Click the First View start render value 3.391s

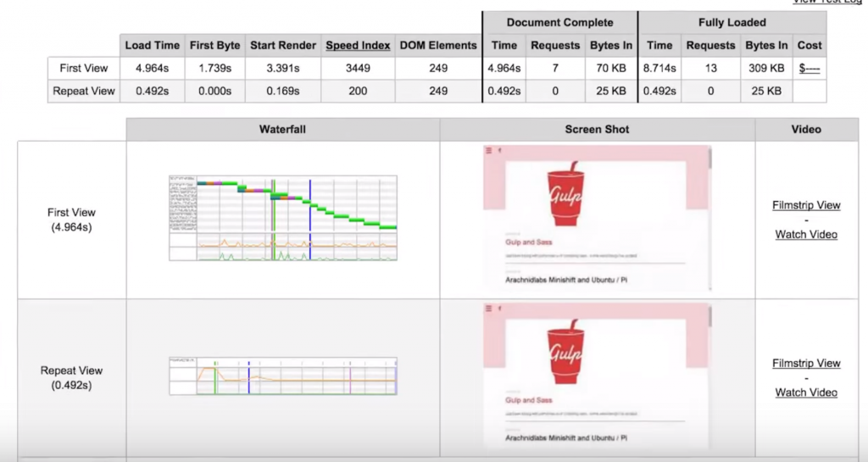pos(283,69)
